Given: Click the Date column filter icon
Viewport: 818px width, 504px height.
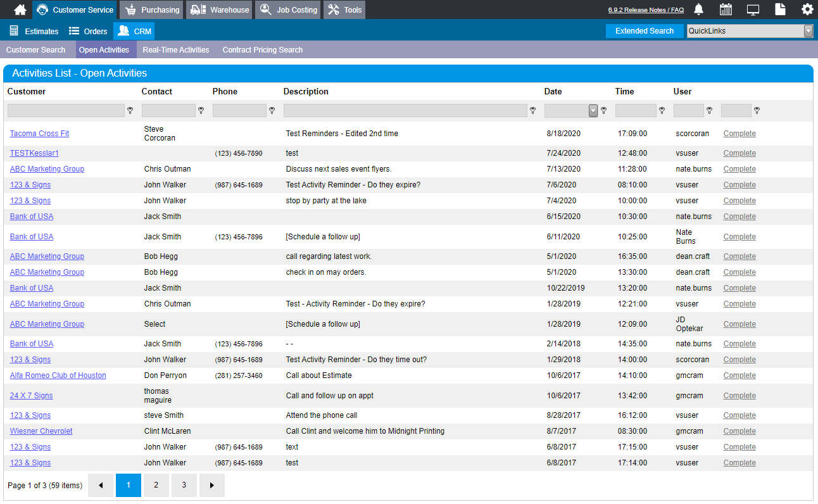Looking at the screenshot, I should click(604, 110).
